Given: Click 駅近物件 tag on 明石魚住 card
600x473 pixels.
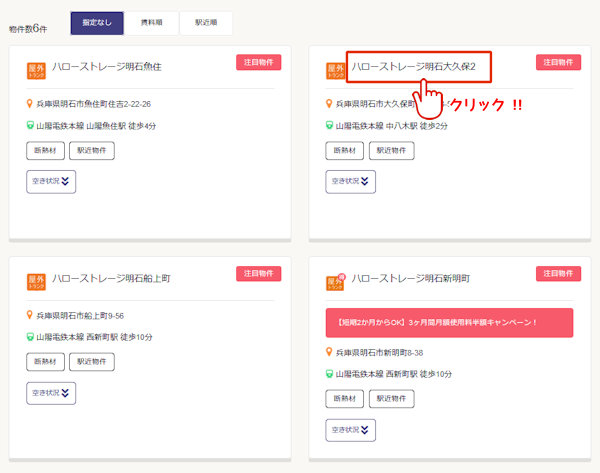Looking at the screenshot, I should click(x=92, y=150).
